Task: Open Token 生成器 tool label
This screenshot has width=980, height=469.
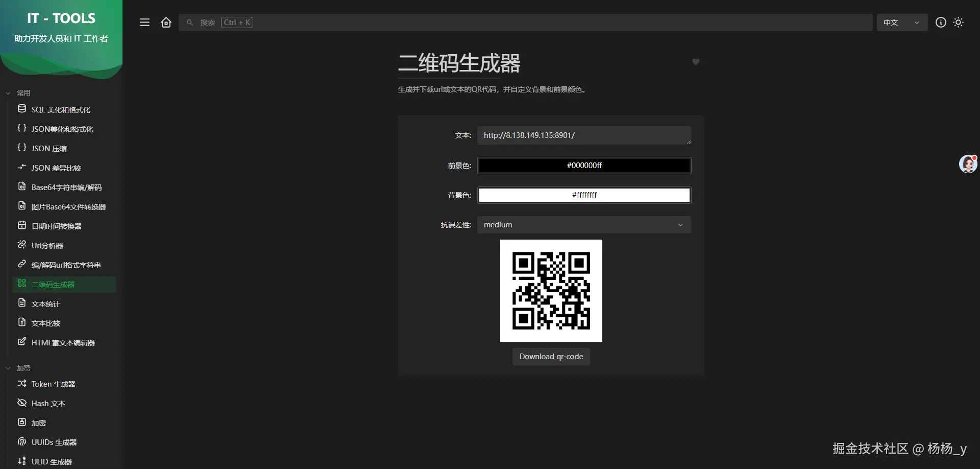Action: click(54, 384)
